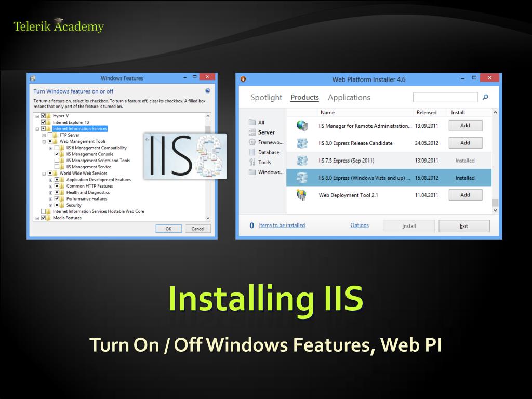
Task: Click the search magnifier icon in Web Platform Installer
Action: pos(486,97)
